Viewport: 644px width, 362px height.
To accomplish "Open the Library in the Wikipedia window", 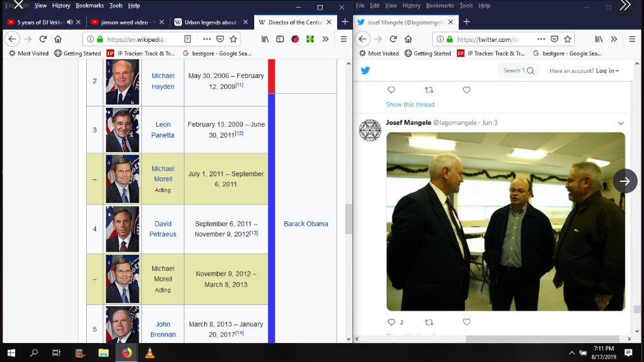I will point(266,39).
